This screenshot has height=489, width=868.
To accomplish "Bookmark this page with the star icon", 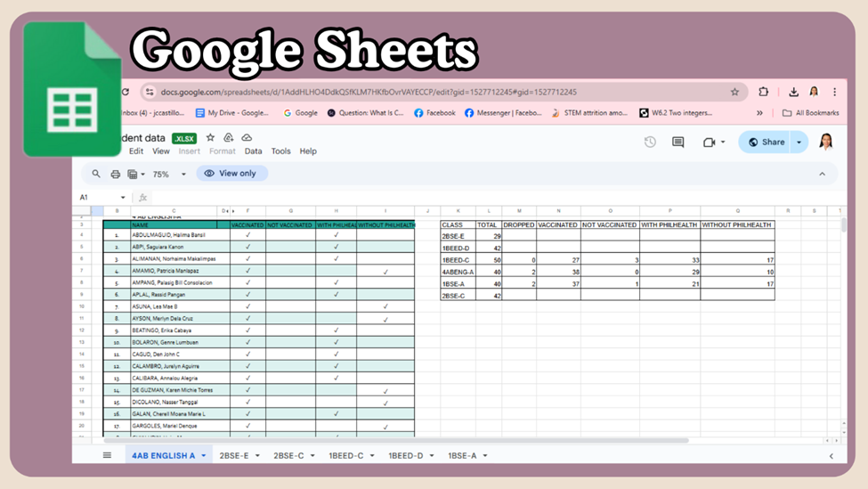I will click(x=734, y=92).
